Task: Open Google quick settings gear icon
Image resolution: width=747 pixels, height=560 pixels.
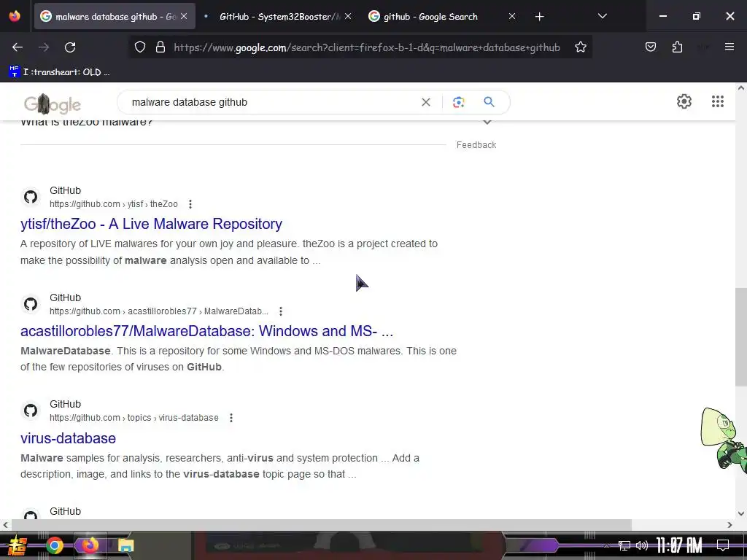Action: click(684, 101)
